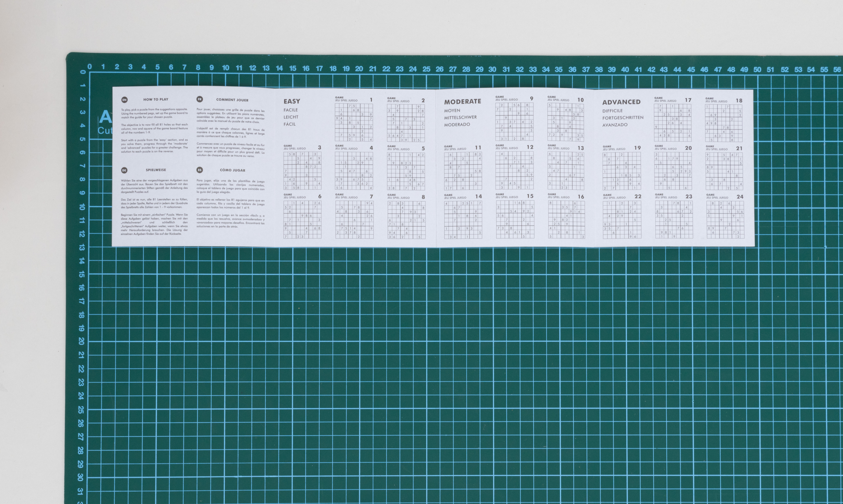843x504 pixels.
Task: Open the Game 9 sudoku grid
Action: point(514,122)
